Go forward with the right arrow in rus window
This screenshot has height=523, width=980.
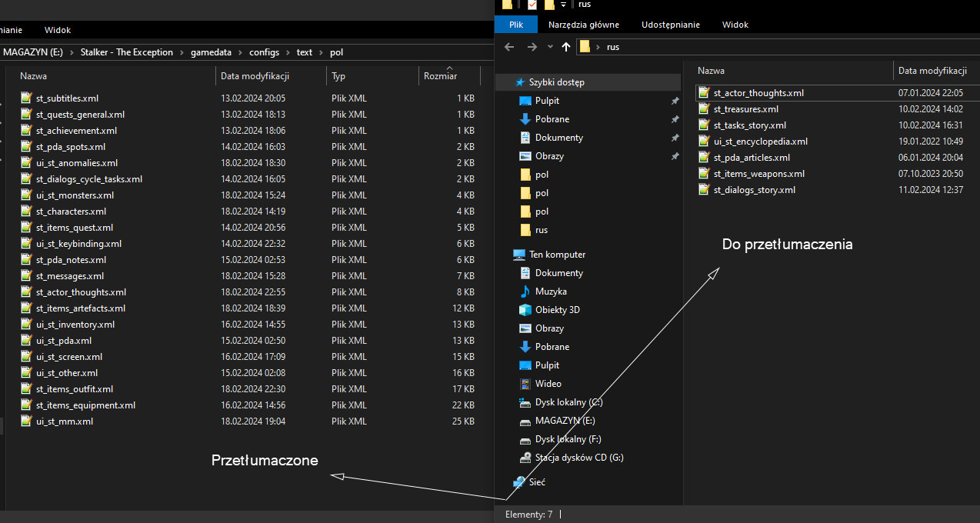click(x=532, y=47)
